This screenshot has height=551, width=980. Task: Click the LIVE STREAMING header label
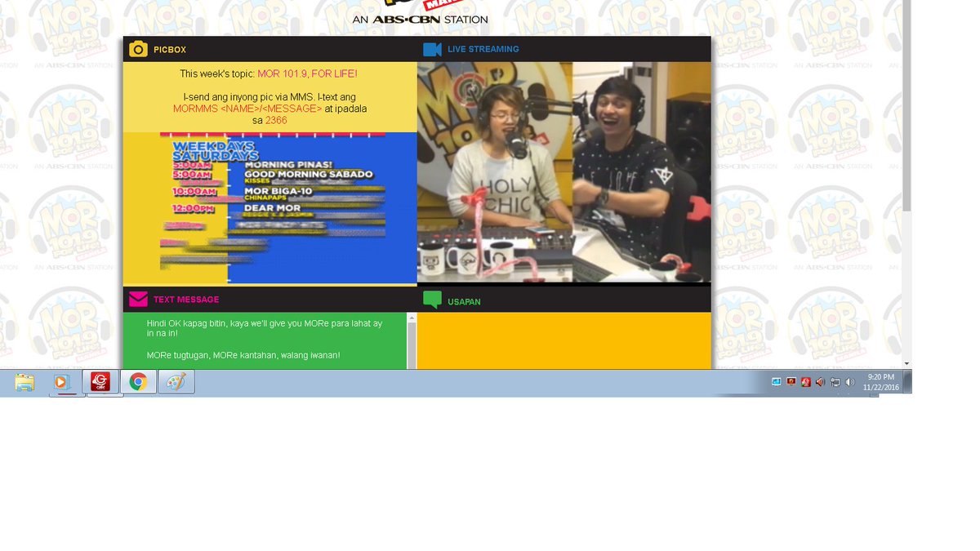coord(483,49)
